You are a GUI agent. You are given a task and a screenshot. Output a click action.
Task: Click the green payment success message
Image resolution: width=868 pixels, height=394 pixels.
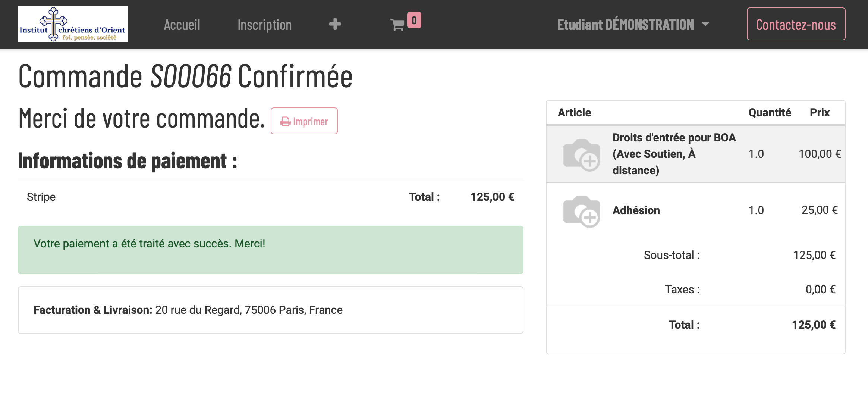point(270,249)
